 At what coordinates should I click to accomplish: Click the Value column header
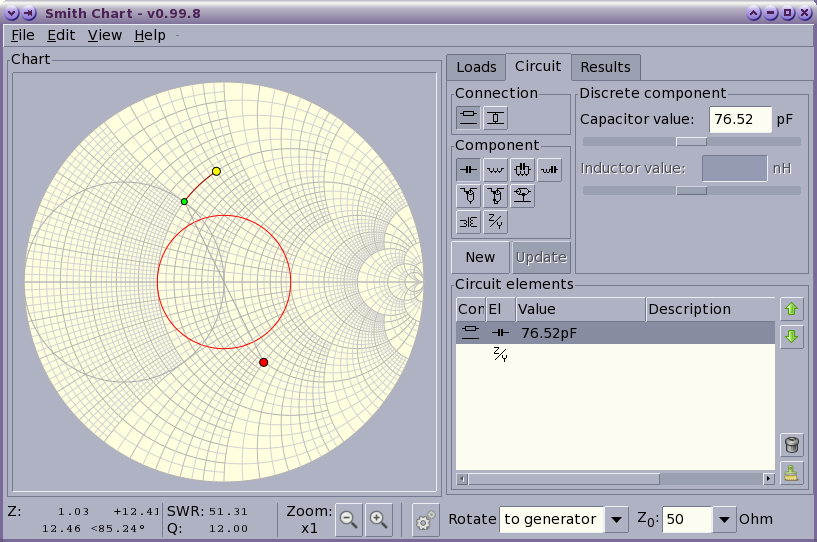click(x=580, y=309)
